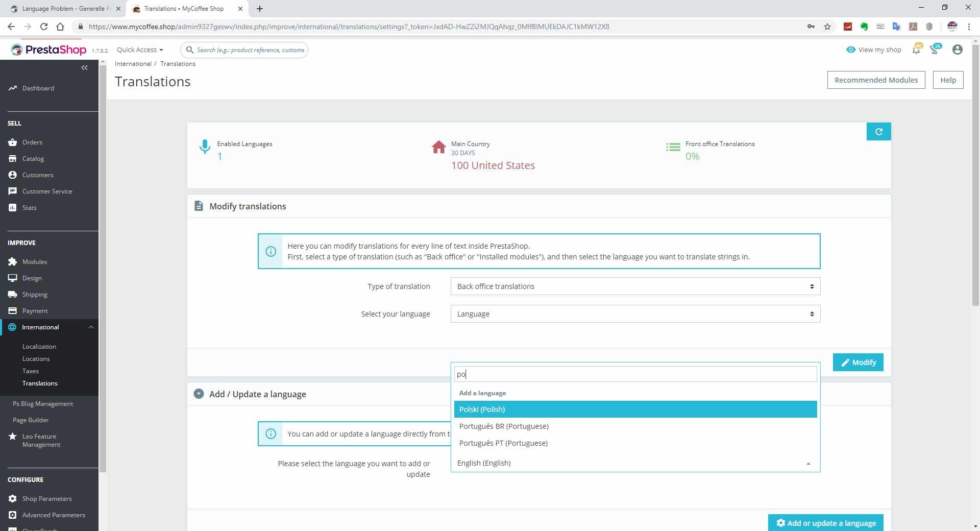
Task: Collapse the sidebar menu with double chevron
Action: point(85,68)
